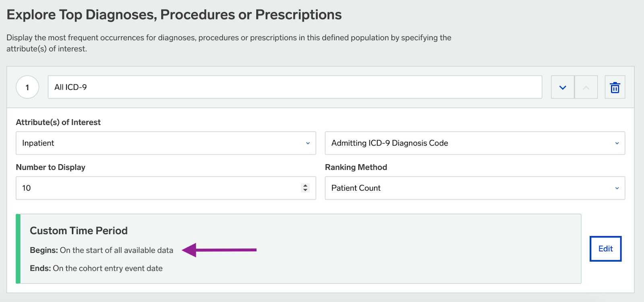Click the greyed-out up chevron button
The image size is (644, 302).
(586, 87)
